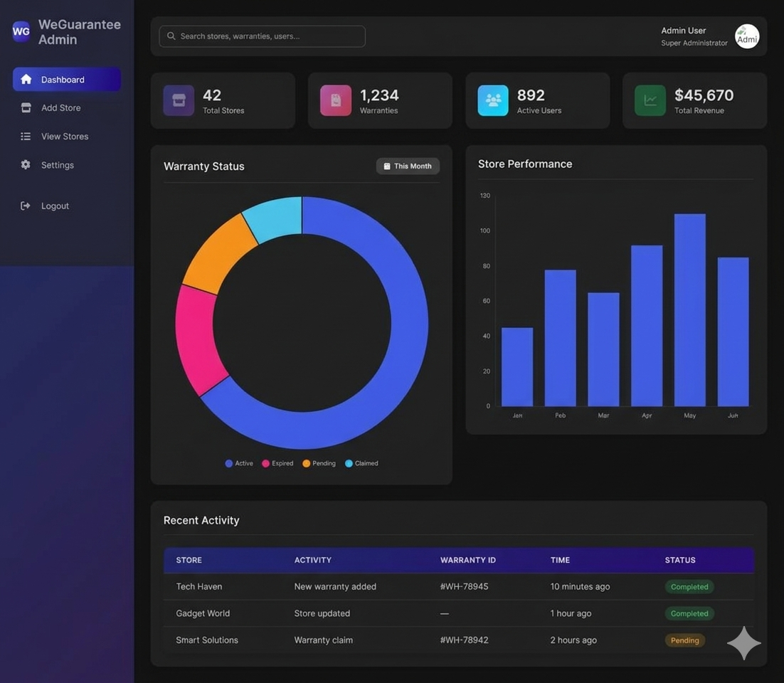
Task: Open warranty #WH-78942
Action: tap(464, 640)
